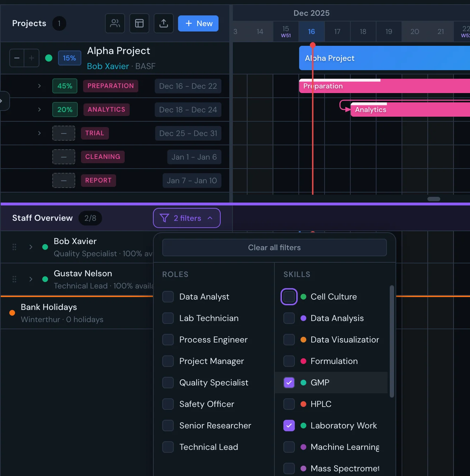Collapse the 2 filters dropdown panel
This screenshot has height=476, width=470.
tap(210, 218)
